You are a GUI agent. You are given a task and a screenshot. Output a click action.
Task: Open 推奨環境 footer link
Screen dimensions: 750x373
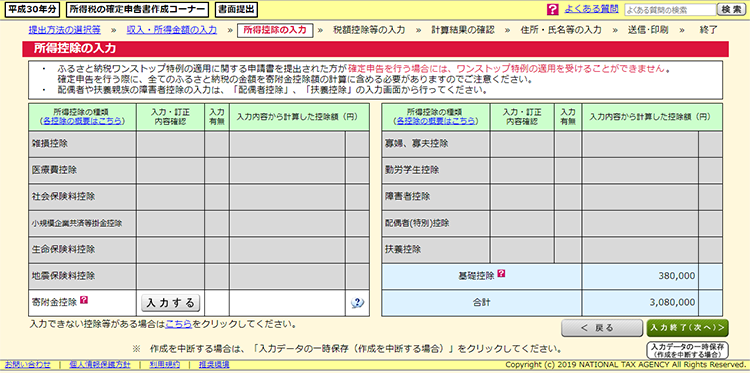[x=214, y=365]
